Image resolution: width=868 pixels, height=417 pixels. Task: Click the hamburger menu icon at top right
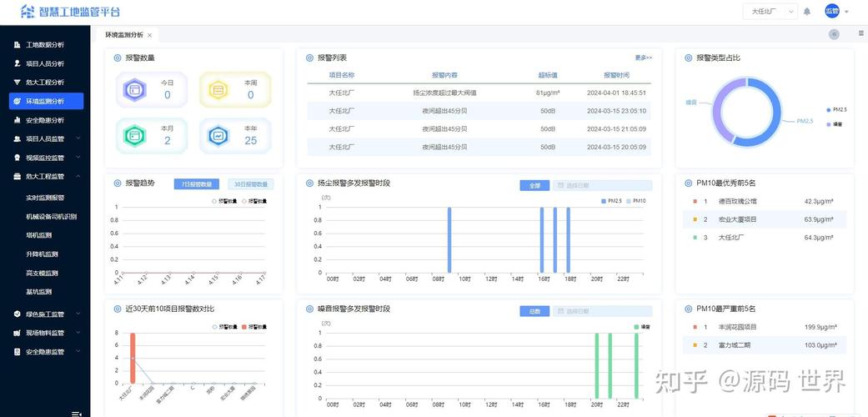860,33
